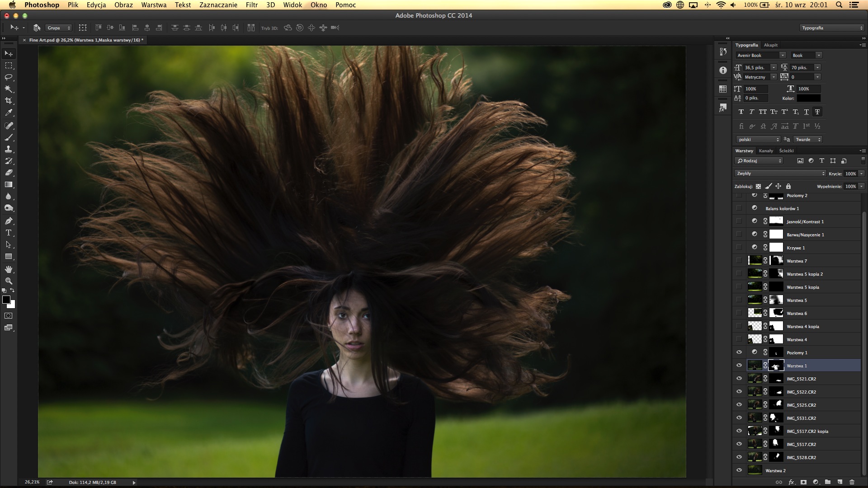868x488 pixels.
Task: Open the Obraz menu
Action: click(x=123, y=5)
